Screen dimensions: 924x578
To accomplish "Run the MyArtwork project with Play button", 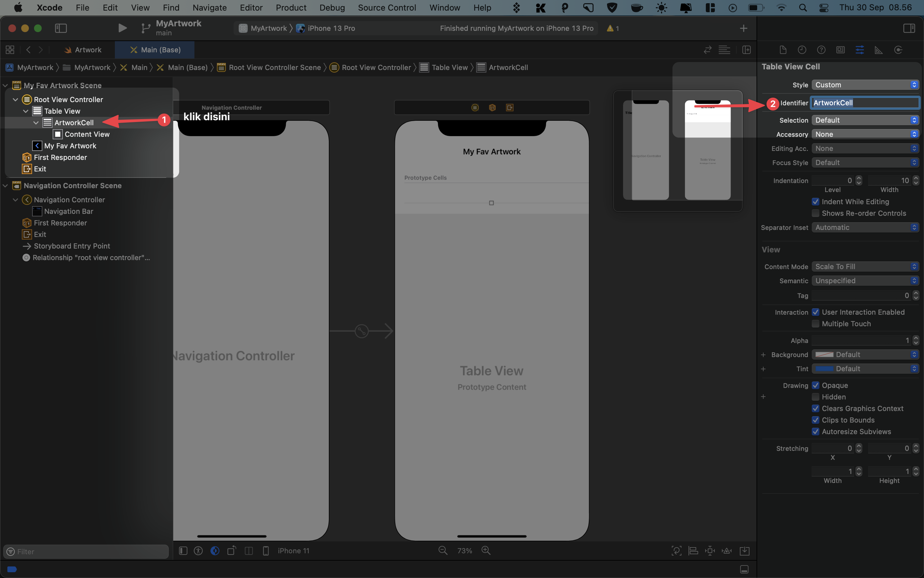I will pyautogui.click(x=122, y=28).
